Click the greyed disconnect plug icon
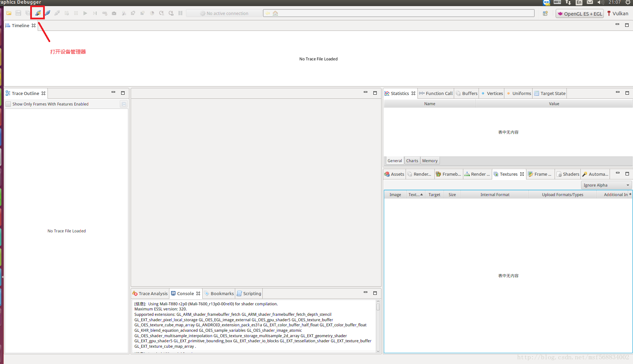The image size is (633, 364). 57,13
